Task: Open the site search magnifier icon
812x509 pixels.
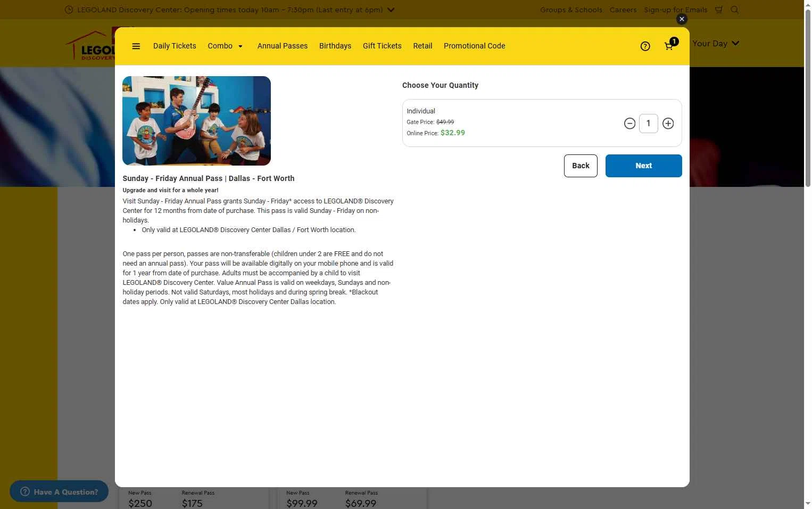Action: 735,10
